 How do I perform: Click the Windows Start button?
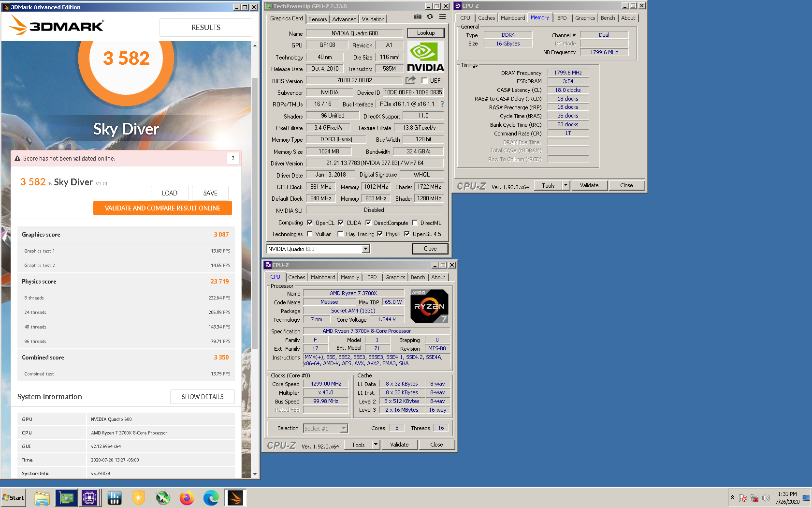pyautogui.click(x=14, y=498)
